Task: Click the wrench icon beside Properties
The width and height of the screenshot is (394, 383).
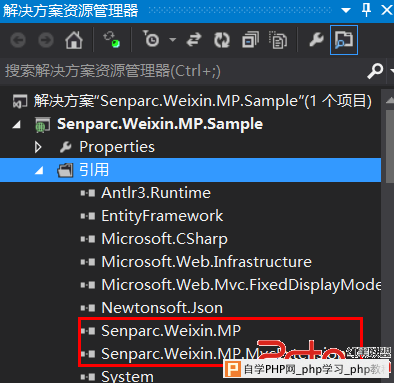Action: point(66,147)
